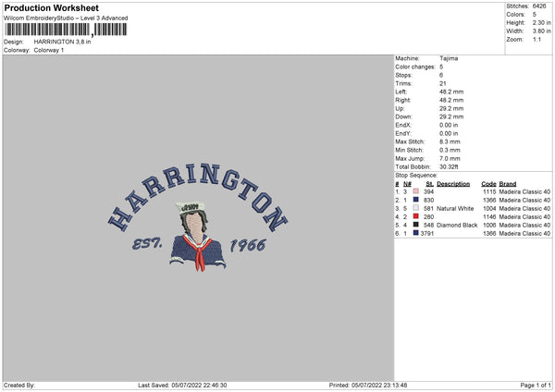Viewport: 555px width, 392px height.
Task: Click the 'Last Saved: 05/07/2022 22:46:30' text
Action: pyautogui.click(x=182, y=385)
